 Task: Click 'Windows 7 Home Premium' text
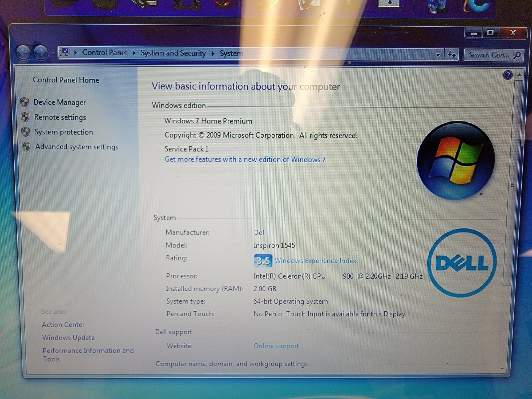pyautogui.click(x=208, y=121)
